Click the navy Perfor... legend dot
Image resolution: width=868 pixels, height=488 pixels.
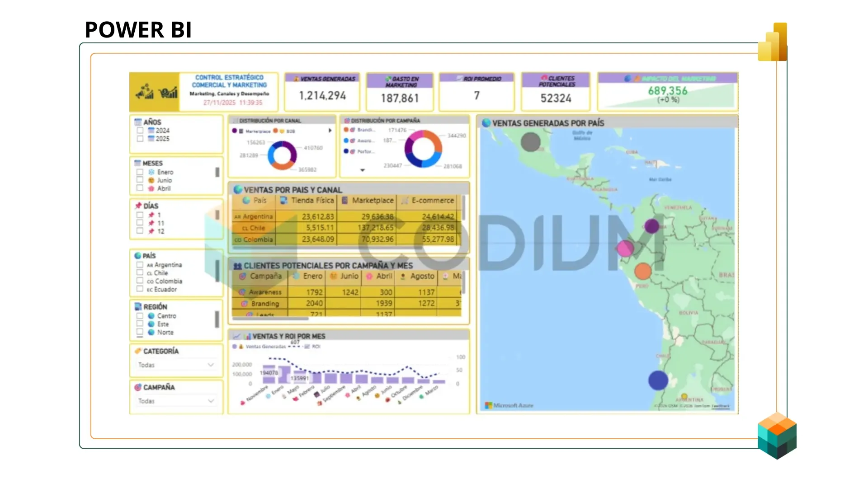[346, 151]
